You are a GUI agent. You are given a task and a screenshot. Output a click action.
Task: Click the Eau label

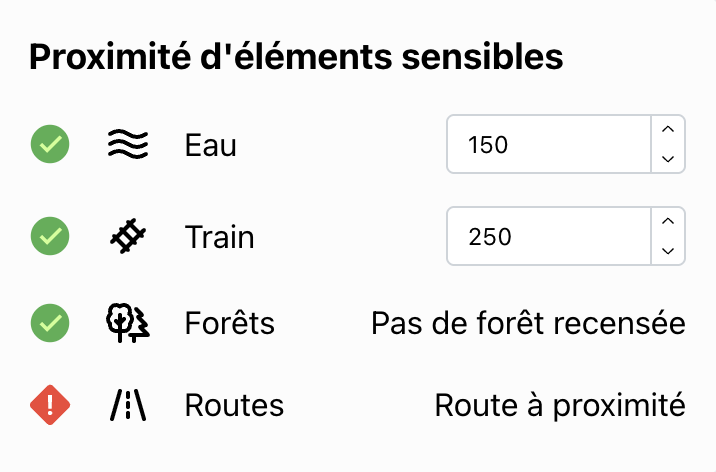click(x=211, y=145)
